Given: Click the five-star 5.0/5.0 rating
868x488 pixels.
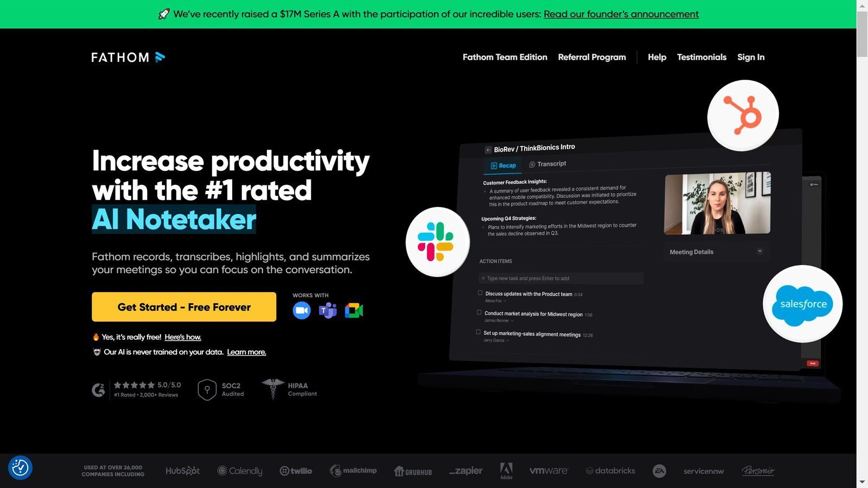Looking at the screenshot, I should [x=147, y=385].
